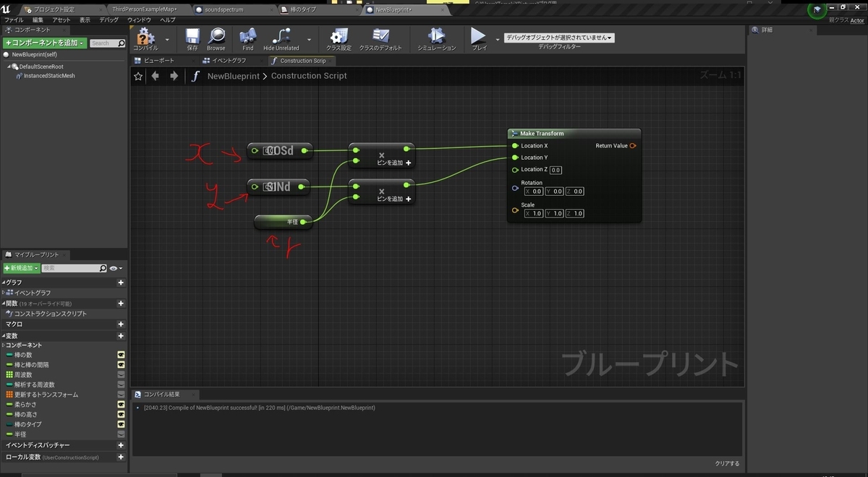Click ピンを追加 on upper multiply node
Viewport: 868px width, 477px height.
tap(394, 163)
